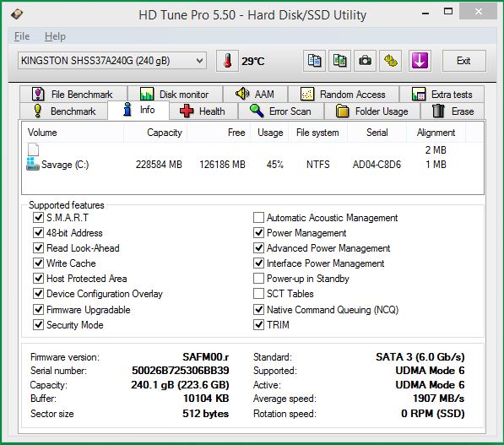Toggle the Power-up in Standby checkbox
Screen dimensions: 504x445
[x=258, y=278]
